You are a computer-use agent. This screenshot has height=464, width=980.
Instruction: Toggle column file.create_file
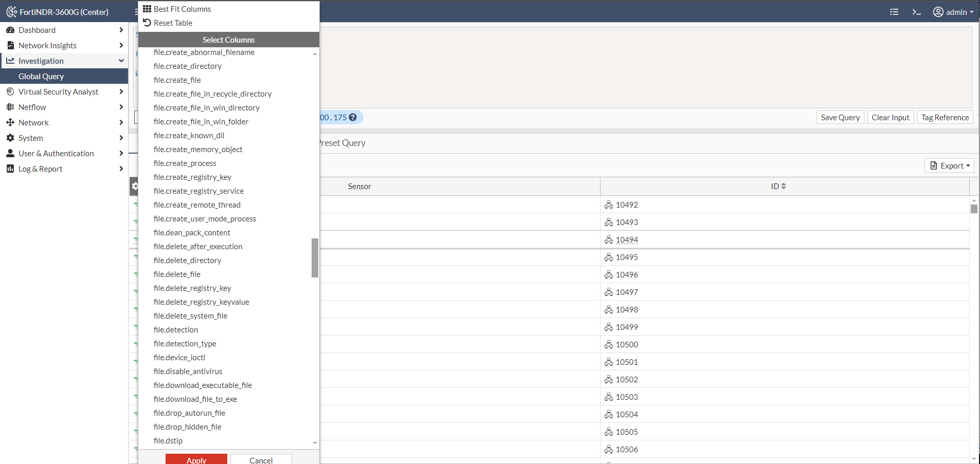[x=177, y=80]
